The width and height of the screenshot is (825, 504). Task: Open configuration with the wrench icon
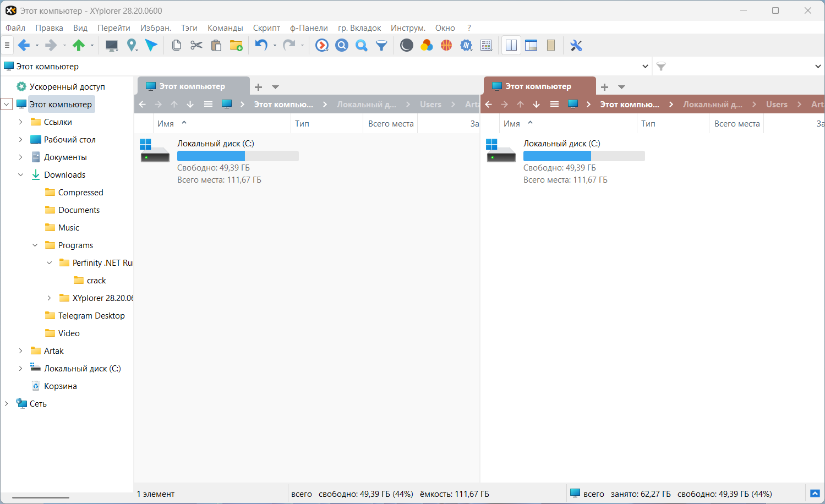[x=576, y=46]
